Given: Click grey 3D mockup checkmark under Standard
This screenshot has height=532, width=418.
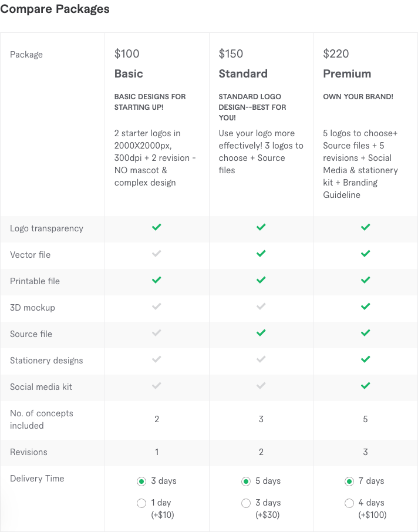Looking at the screenshot, I should (x=261, y=307).
